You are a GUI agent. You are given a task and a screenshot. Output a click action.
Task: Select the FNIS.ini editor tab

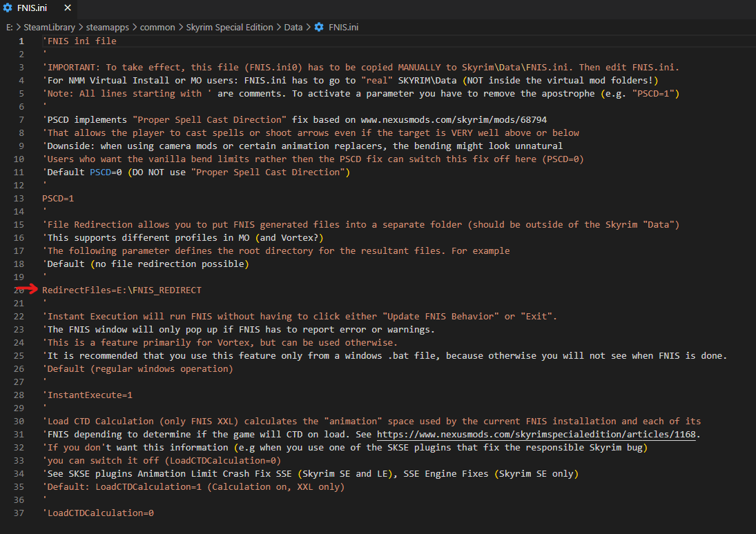38,8
